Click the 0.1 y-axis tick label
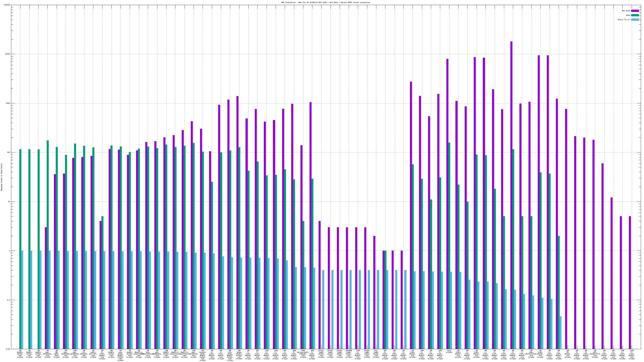Viewport: 644px width, 362px height. pyautogui.click(x=9, y=300)
